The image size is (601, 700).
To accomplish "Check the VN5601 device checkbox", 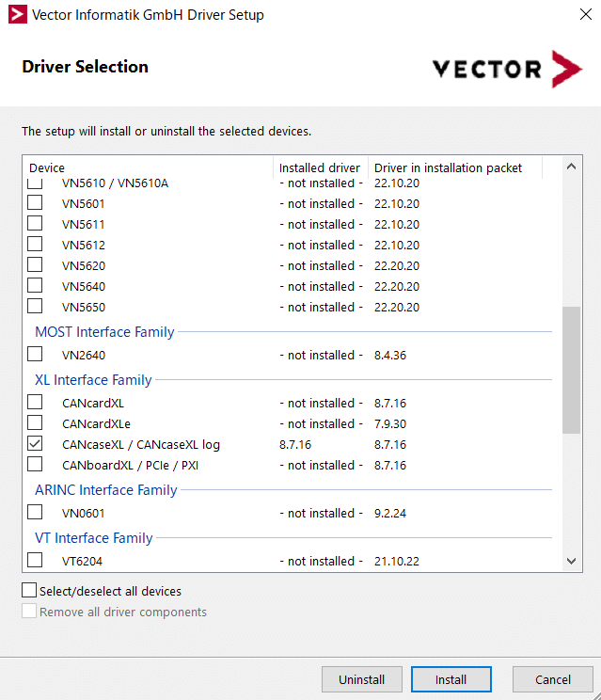I will point(35,202).
